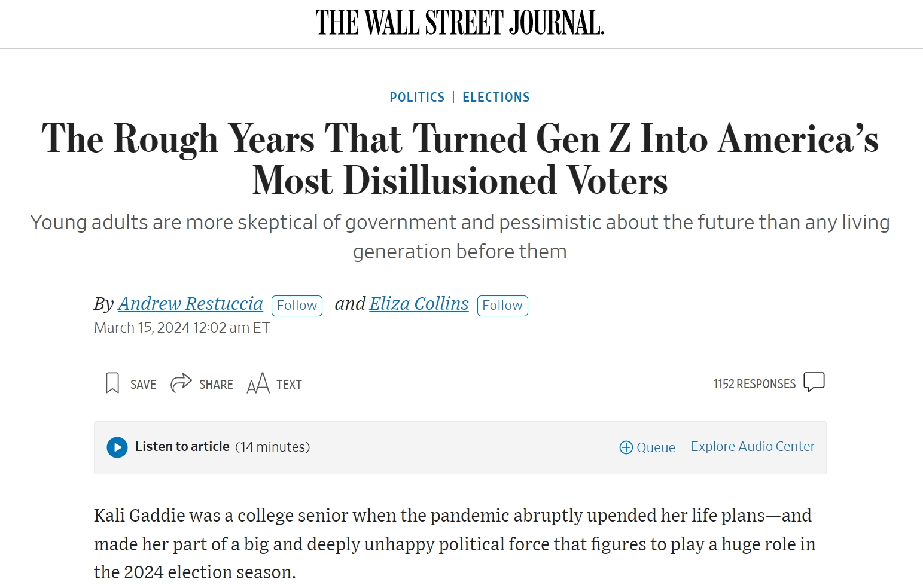Open Eliza Collins's author page
This screenshot has width=923, height=588.
click(419, 304)
